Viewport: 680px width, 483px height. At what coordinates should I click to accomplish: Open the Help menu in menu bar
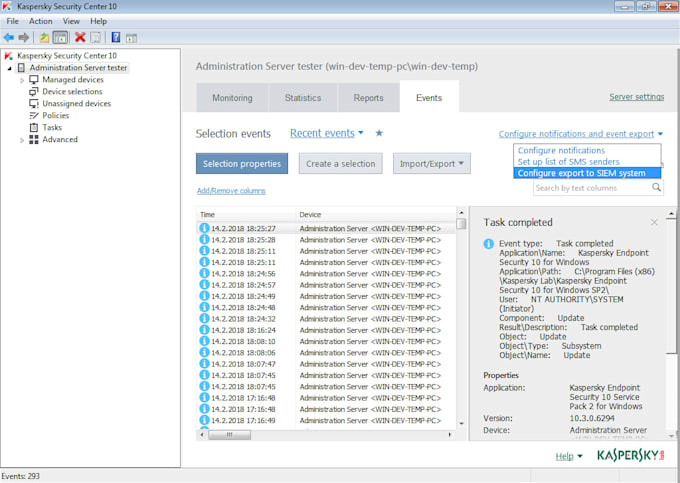coord(98,21)
